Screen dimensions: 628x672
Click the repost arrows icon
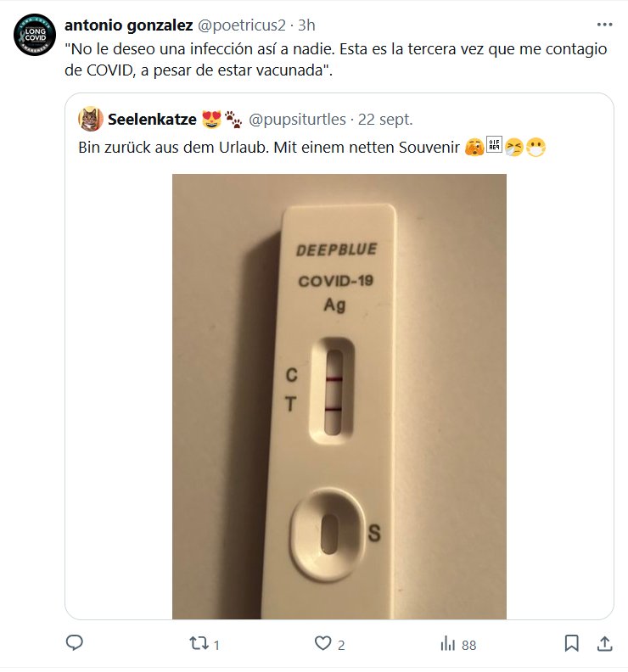pos(196,644)
